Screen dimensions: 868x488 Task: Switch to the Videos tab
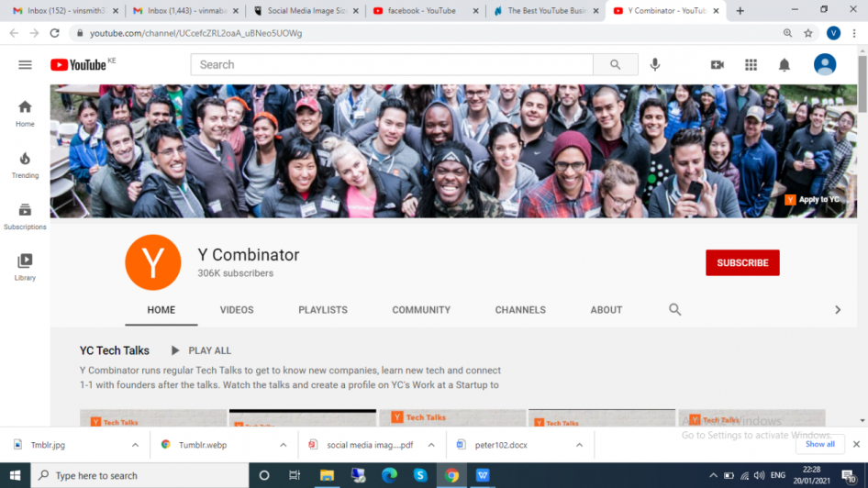(237, 310)
